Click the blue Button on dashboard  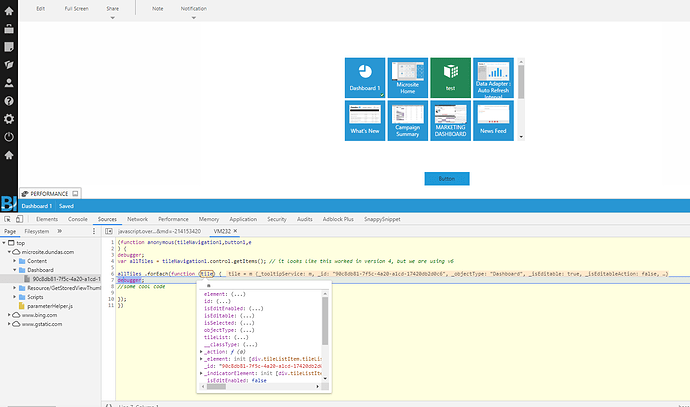[x=447, y=179]
